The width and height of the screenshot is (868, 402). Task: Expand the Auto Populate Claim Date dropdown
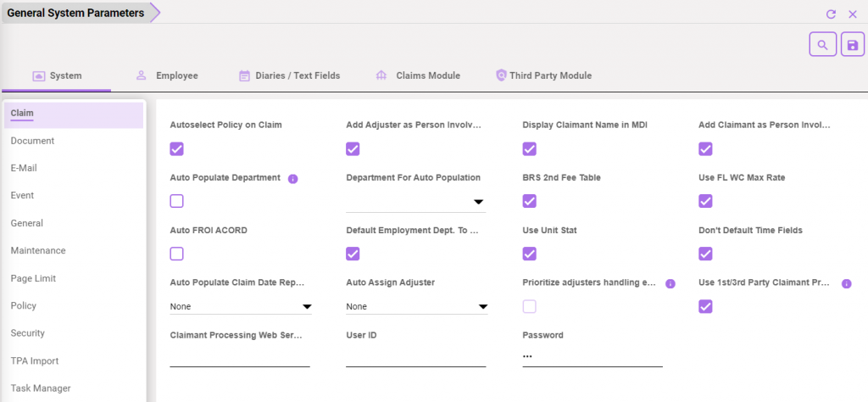[x=241, y=306]
